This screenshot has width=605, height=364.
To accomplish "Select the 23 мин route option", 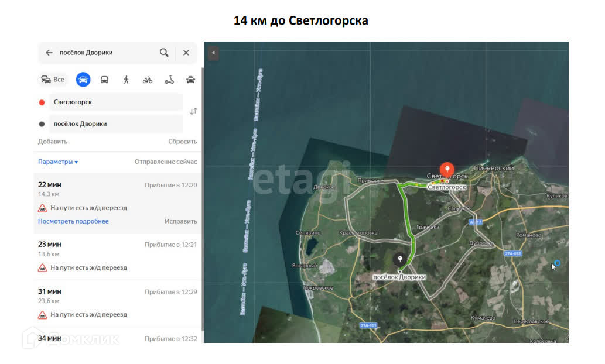I will (x=117, y=257).
